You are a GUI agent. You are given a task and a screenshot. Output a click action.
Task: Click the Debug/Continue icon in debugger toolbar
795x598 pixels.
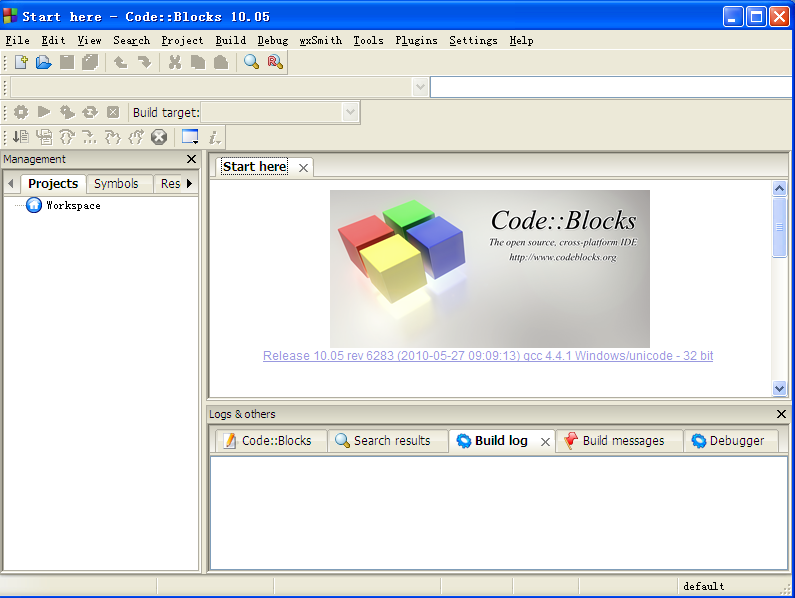tap(21, 136)
